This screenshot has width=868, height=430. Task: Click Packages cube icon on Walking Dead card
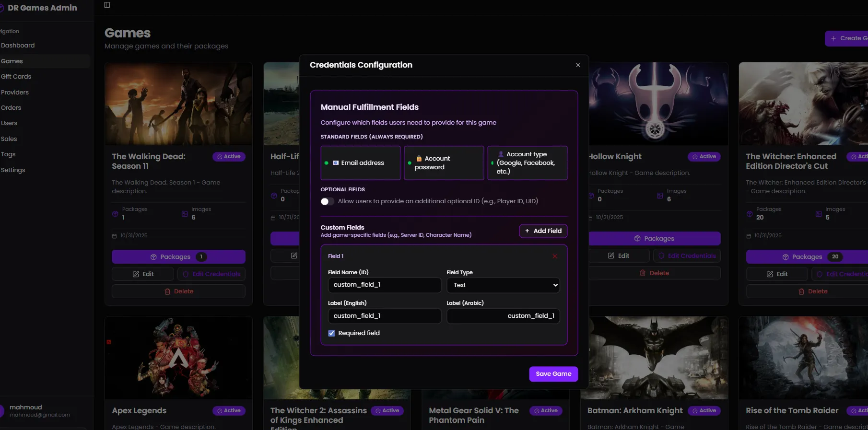tap(115, 214)
